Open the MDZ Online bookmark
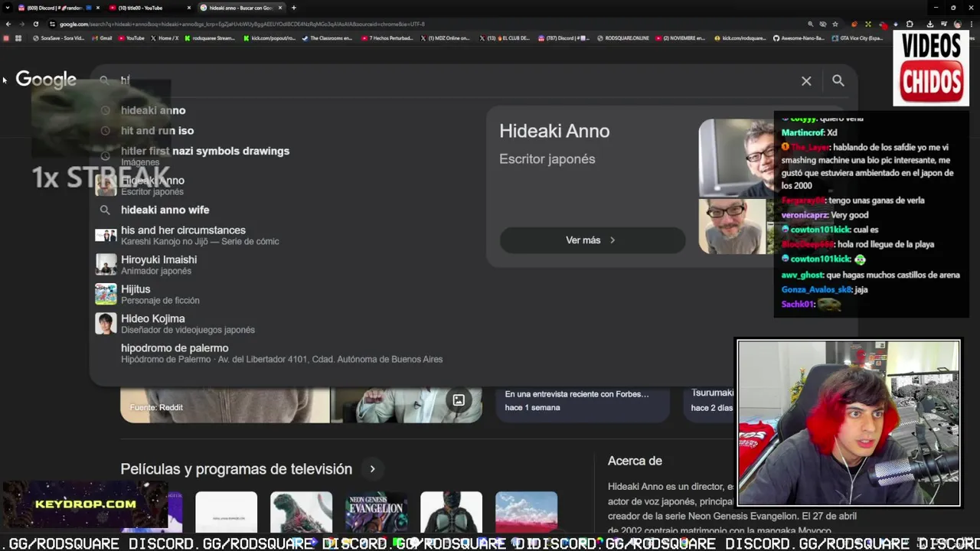980x551 pixels. pyautogui.click(x=445, y=38)
